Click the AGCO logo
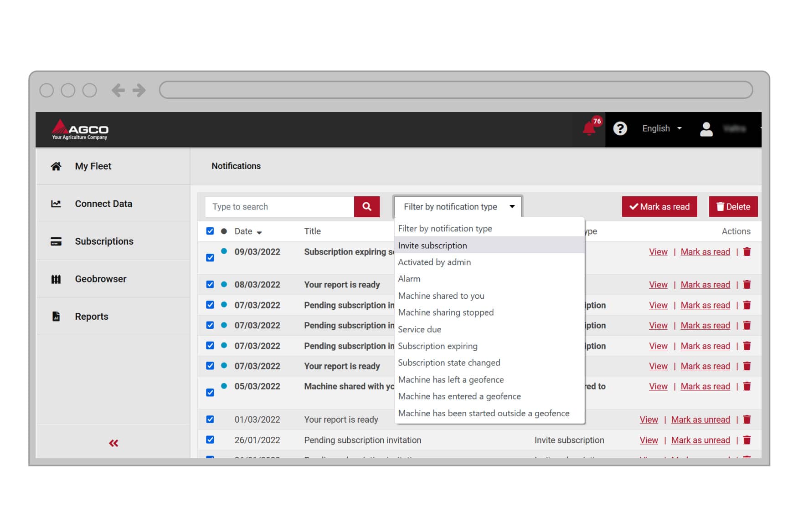Screen dimensions: 798x532 pyautogui.click(x=80, y=129)
